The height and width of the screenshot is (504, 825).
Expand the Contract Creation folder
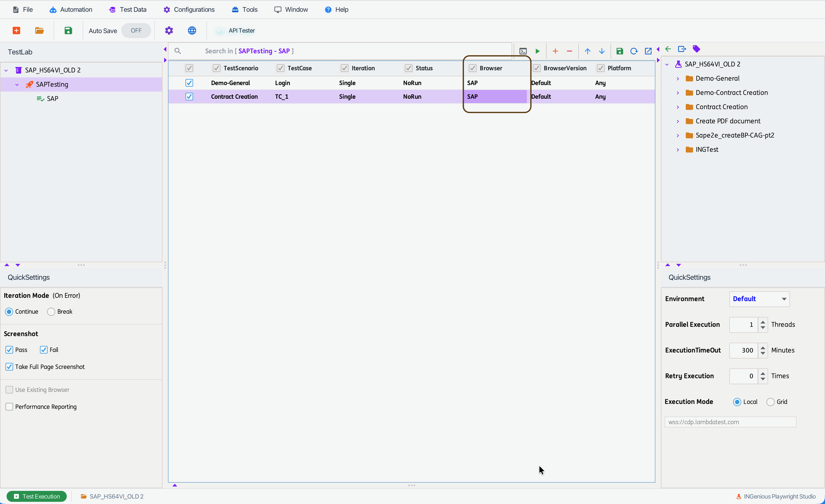tap(678, 107)
